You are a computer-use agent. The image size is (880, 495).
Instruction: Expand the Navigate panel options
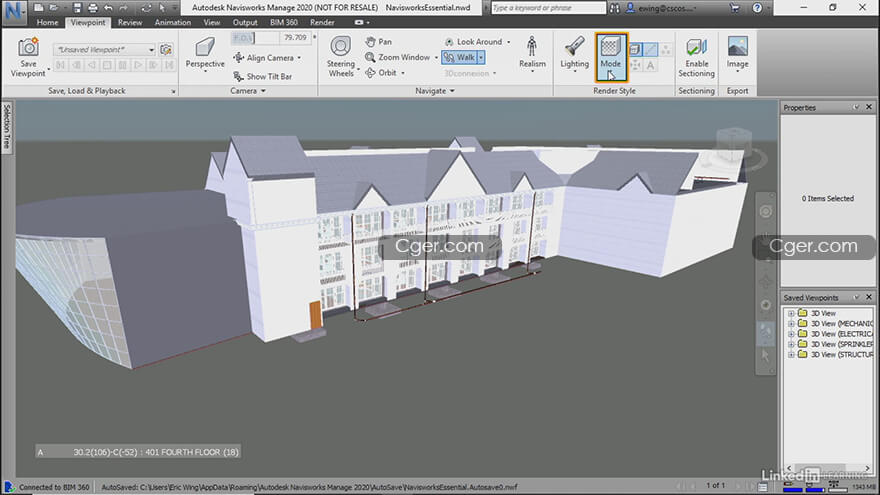tap(435, 91)
